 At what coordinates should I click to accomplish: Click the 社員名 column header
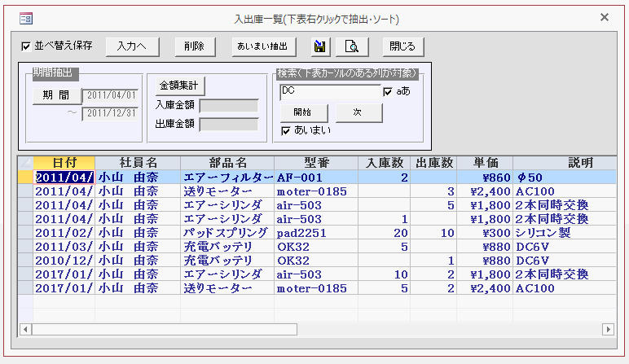point(138,163)
